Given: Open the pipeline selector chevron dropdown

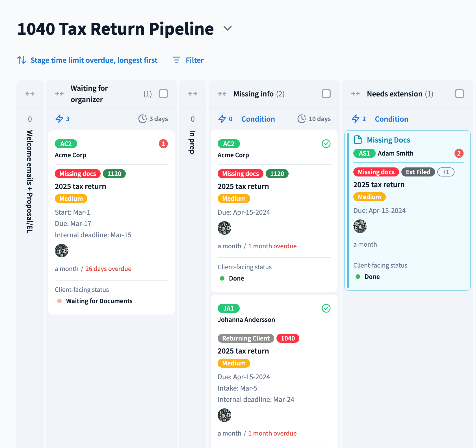Looking at the screenshot, I should pyautogui.click(x=228, y=28).
